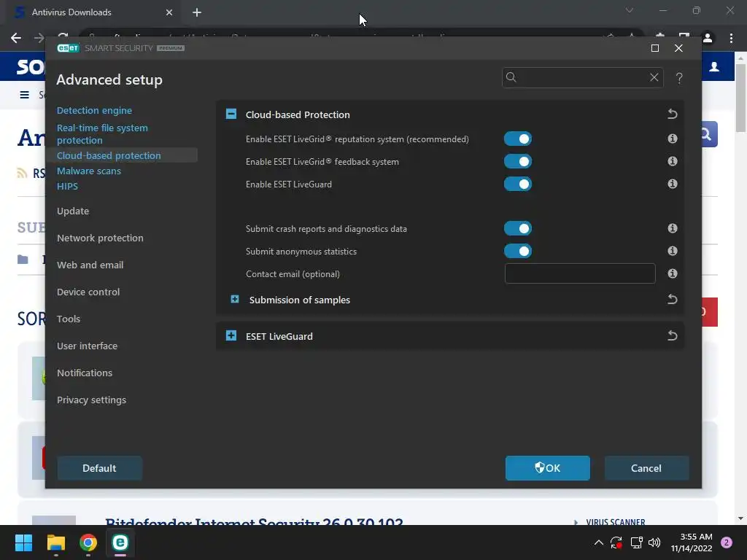Toggle Submit crash reports and diagnostics data

(518, 228)
